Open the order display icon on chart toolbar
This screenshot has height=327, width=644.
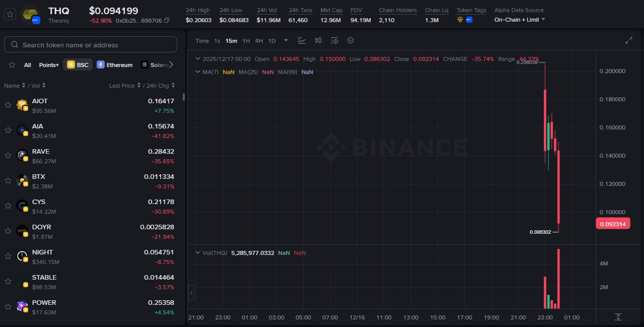pos(334,40)
